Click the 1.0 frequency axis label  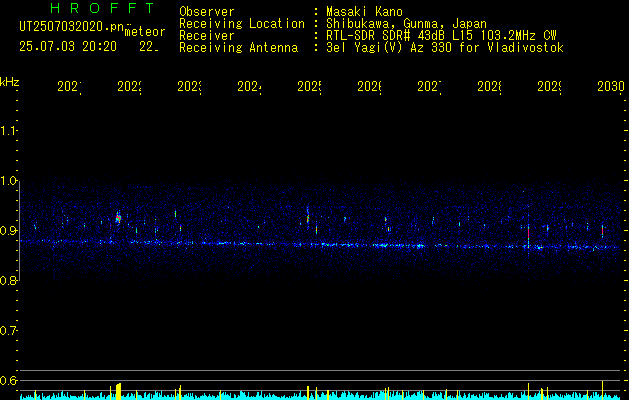(9, 181)
